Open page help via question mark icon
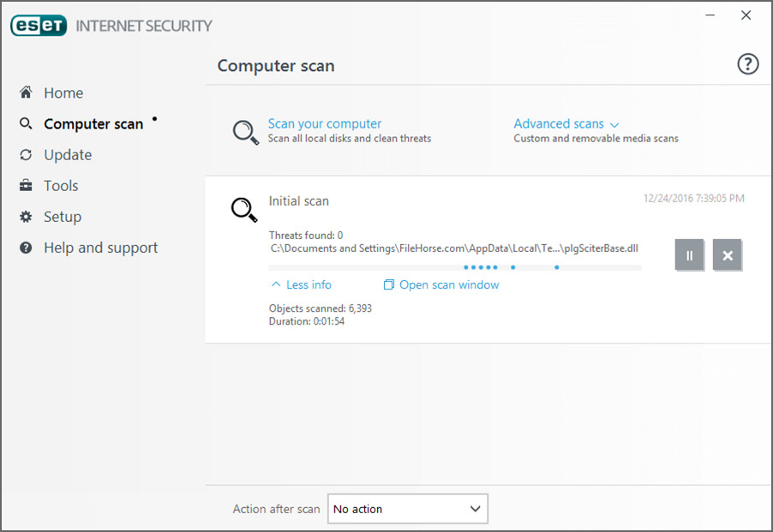The image size is (773, 532). pyautogui.click(x=748, y=64)
